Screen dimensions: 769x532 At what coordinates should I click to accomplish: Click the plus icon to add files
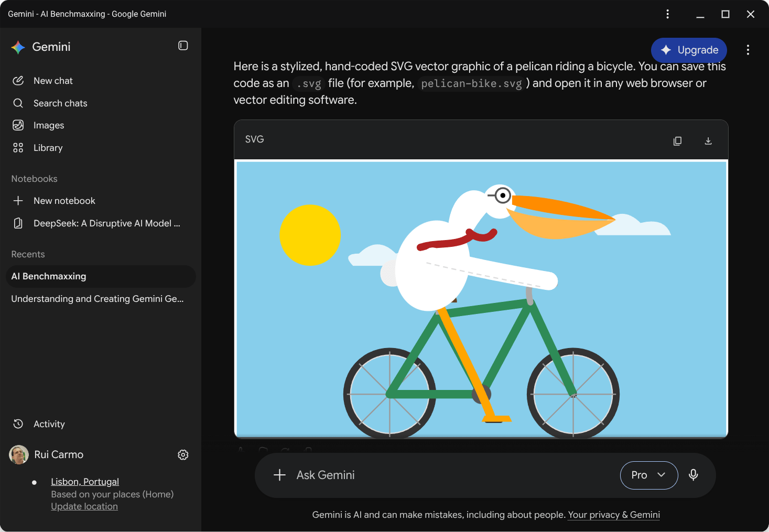[280, 475]
